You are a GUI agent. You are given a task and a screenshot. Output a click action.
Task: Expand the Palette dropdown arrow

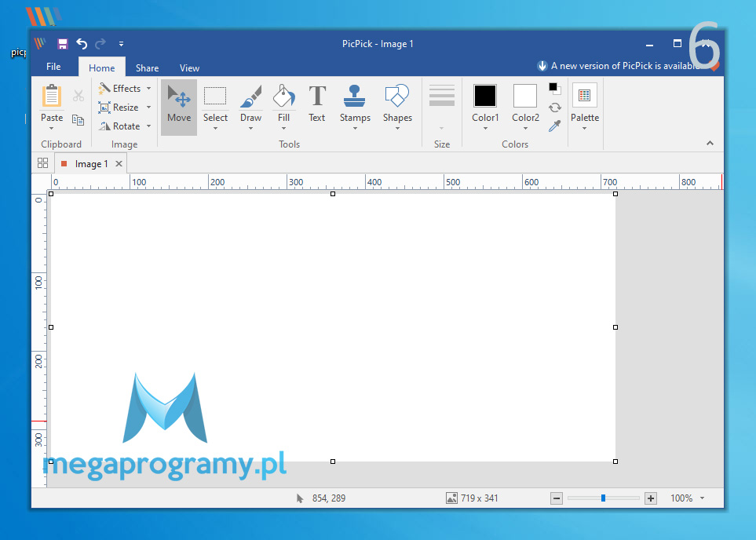[x=584, y=128]
